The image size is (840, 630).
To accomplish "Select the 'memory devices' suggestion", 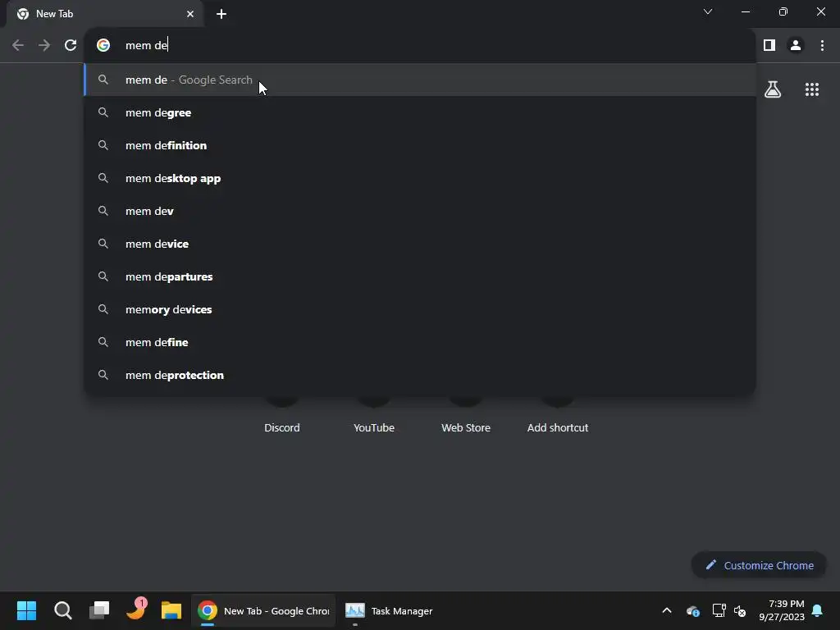I will pyautogui.click(x=420, y=309).
